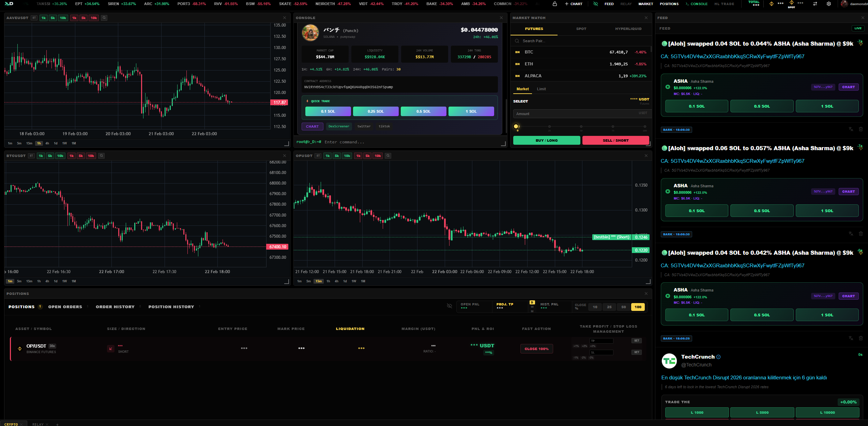Open the 30x leverage selector on OP/USDT
This screenshot has width=868, height=426.
52,346
